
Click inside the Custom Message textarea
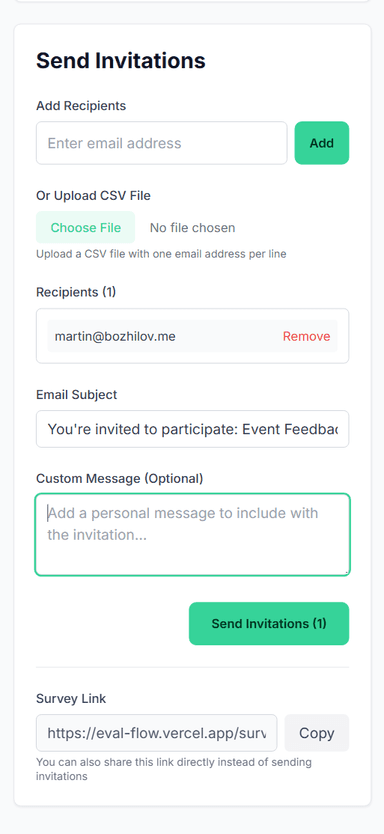pyautogui.click(x=193, y=535)
